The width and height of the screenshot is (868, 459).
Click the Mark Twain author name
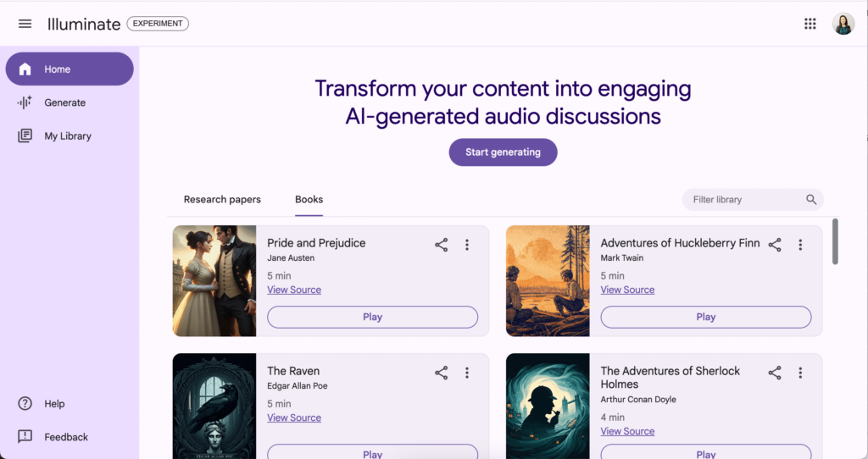(621, 257)
